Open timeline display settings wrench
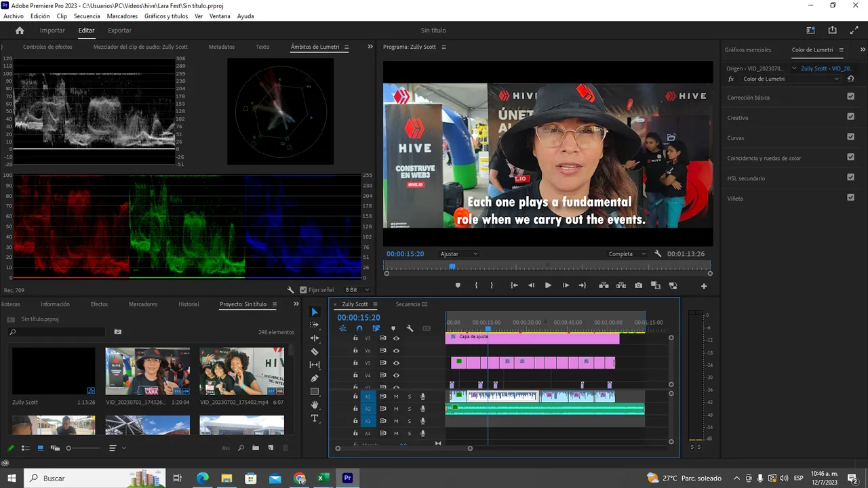Image resolution: width=868 pixels, height=488 pixels. click(410, 328)
